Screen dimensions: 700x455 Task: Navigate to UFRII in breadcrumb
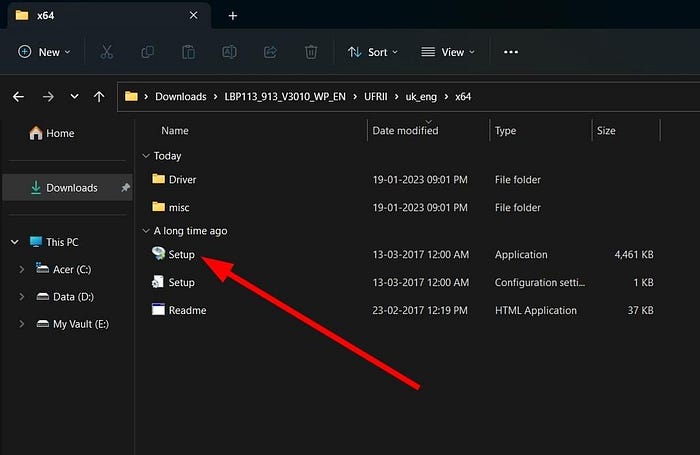pos(375,96)
